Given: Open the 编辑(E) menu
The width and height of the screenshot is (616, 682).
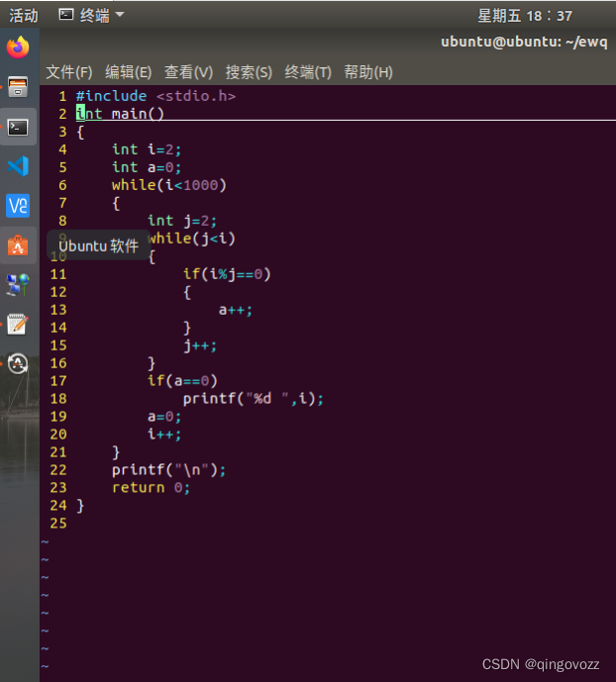Looking at the screenshot, I should (x=129, y=72).
